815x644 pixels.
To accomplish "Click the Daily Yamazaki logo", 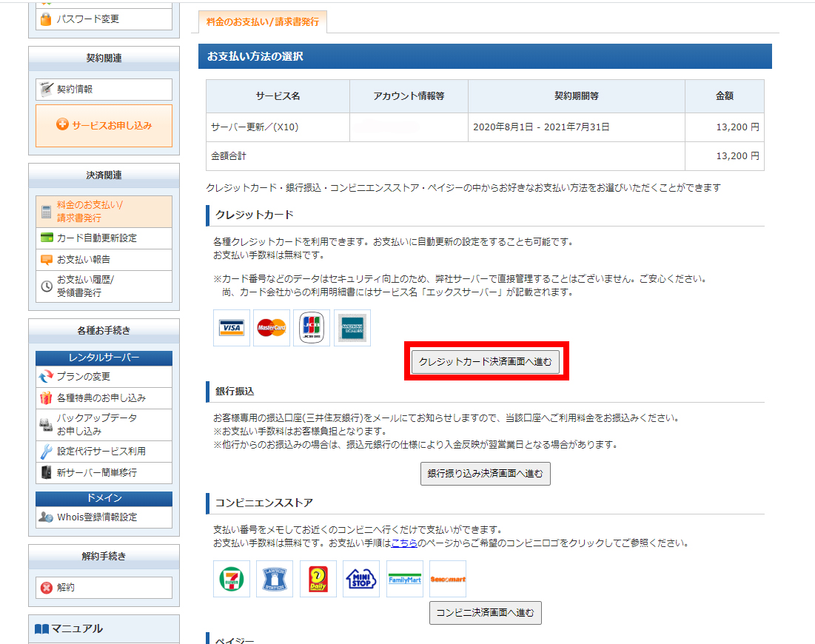I will [318, 579].
